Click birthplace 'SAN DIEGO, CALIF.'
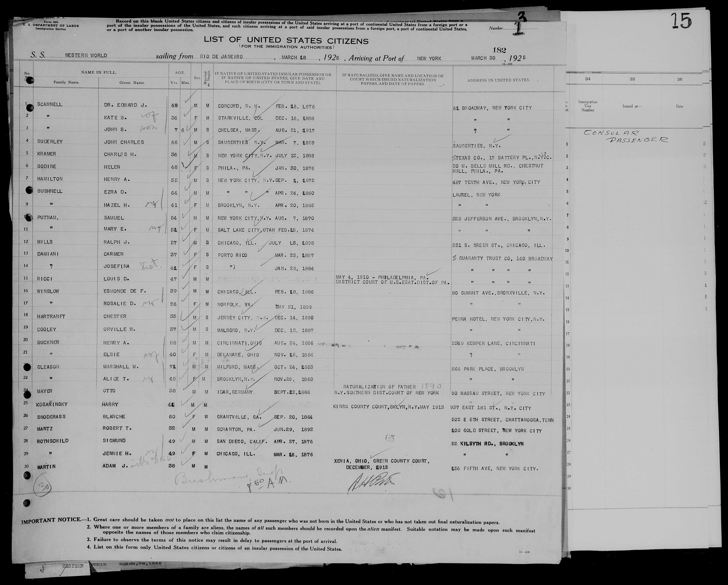Viewport: 728px width, 585px height. 242,442
